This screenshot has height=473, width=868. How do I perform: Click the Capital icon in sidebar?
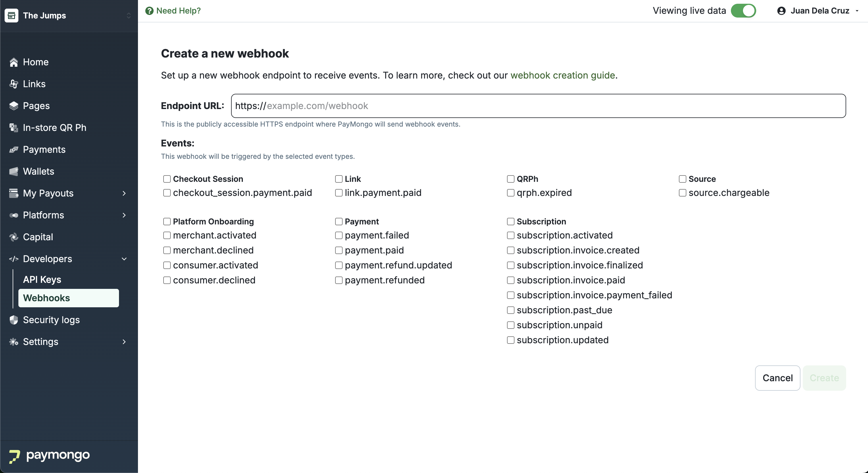click(x=14, y=237)
